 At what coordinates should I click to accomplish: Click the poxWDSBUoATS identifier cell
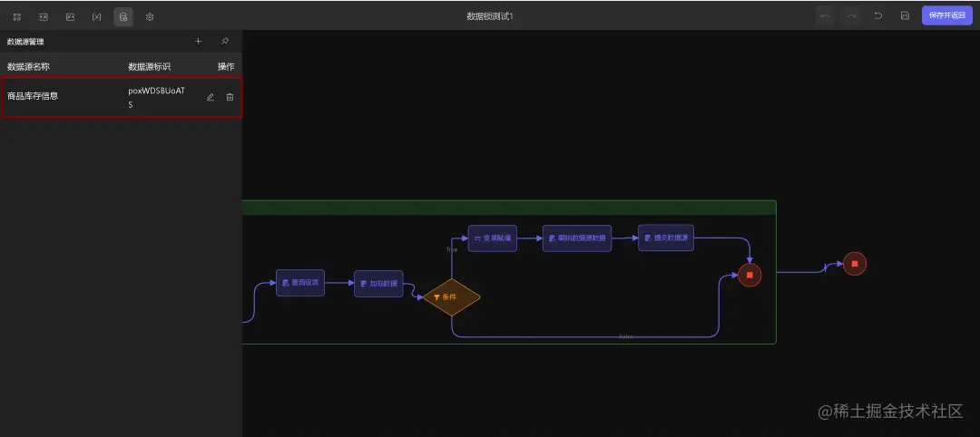pos(157,97)
